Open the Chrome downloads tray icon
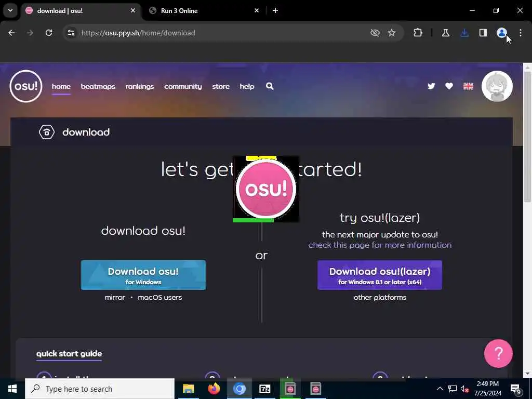The height and width of the screenshot is (399, 532). coord(464,33)
